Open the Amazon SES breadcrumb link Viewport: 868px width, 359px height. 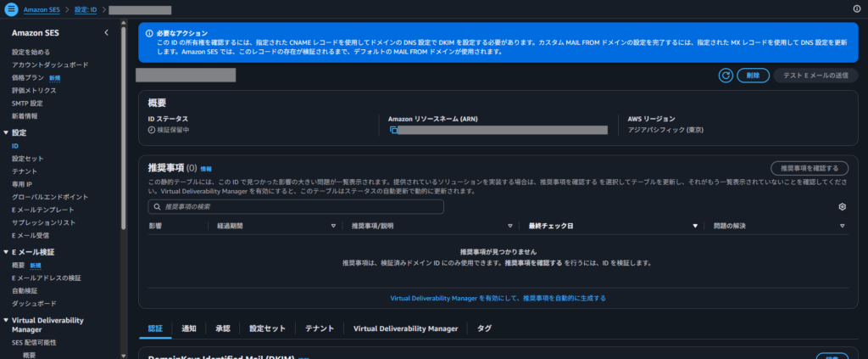pos(42,9)
